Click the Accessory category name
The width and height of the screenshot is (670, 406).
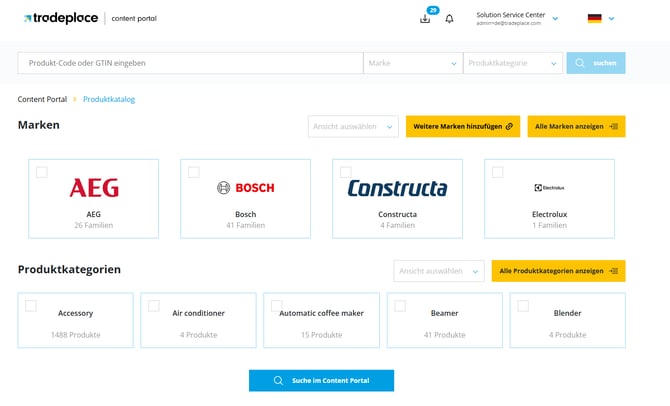coord(76,313)
